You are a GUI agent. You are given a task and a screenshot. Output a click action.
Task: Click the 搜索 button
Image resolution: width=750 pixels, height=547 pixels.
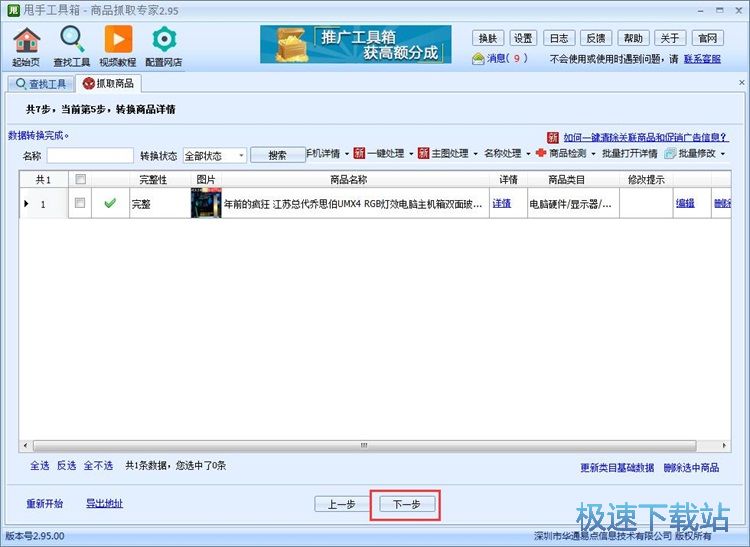(277, 155)
